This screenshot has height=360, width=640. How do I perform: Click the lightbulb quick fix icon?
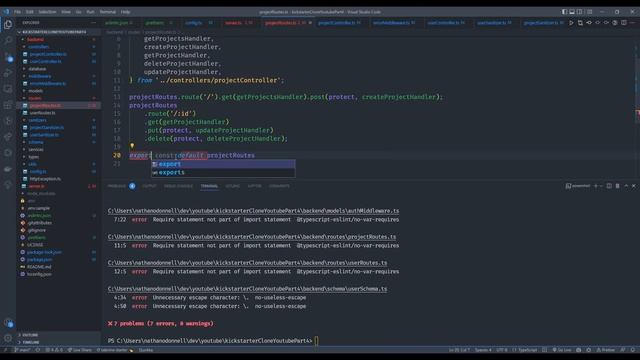132,146
